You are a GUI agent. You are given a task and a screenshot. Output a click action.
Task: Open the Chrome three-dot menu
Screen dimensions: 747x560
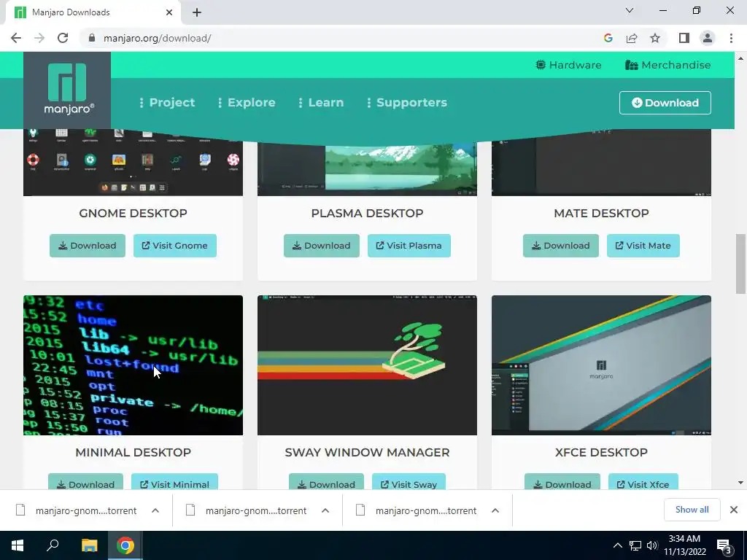tap(731, 38)
